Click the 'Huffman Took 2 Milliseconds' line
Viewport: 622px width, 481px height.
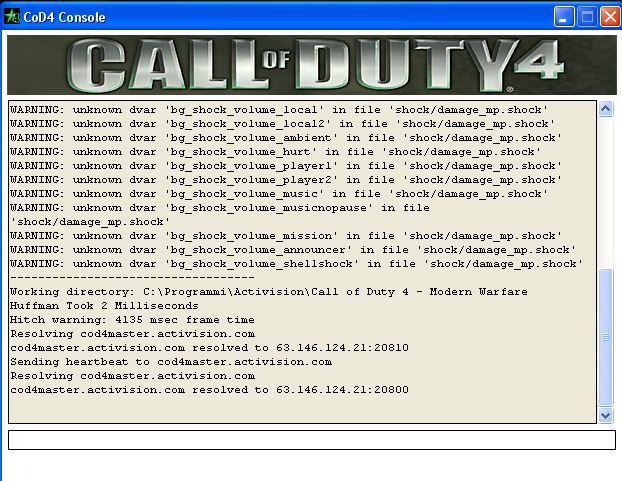point(104,306)
